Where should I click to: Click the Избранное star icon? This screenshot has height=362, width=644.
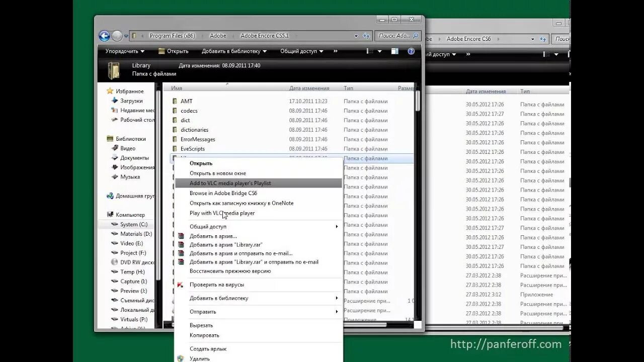pyautogui.click(x=110, y=92)
